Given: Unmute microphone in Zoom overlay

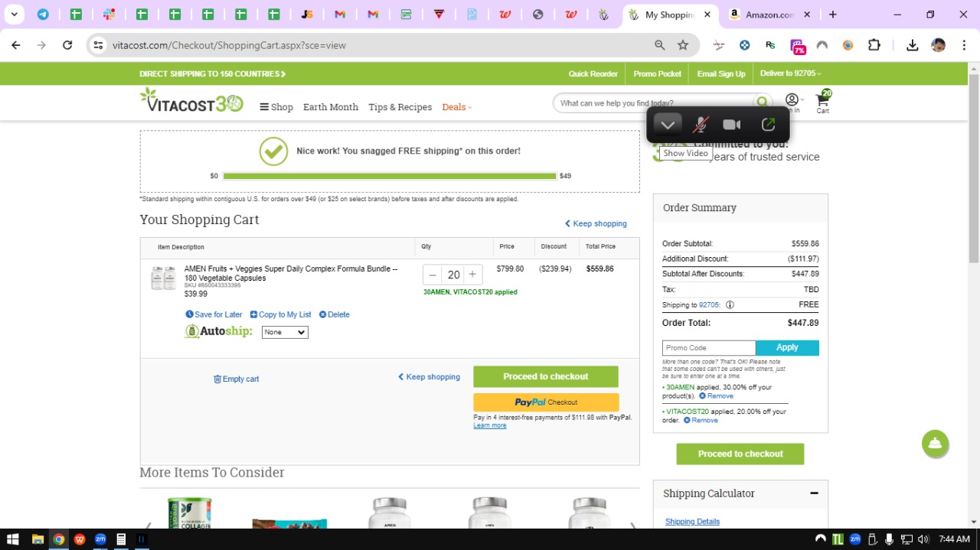Looking at the screenshot, I should (x=700, y=125).
